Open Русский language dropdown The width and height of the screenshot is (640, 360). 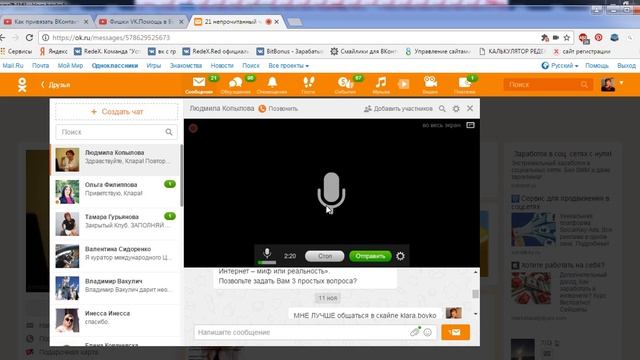click(560, 65)
